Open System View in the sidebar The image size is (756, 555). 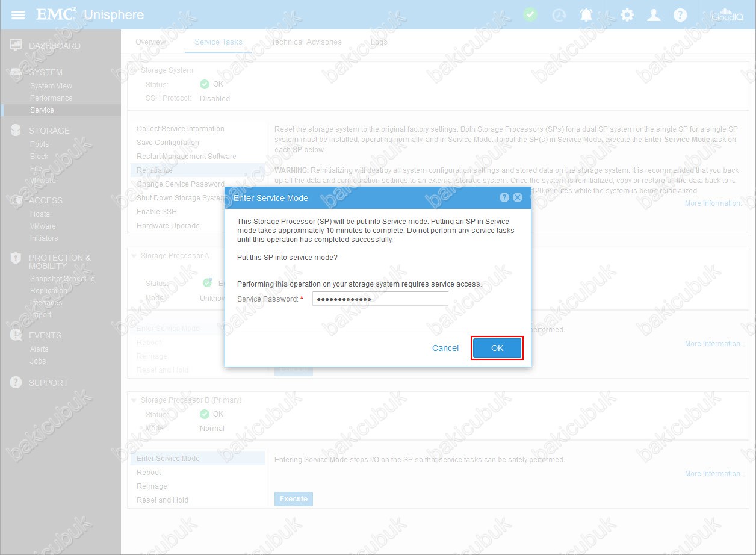tap(51, 86)
